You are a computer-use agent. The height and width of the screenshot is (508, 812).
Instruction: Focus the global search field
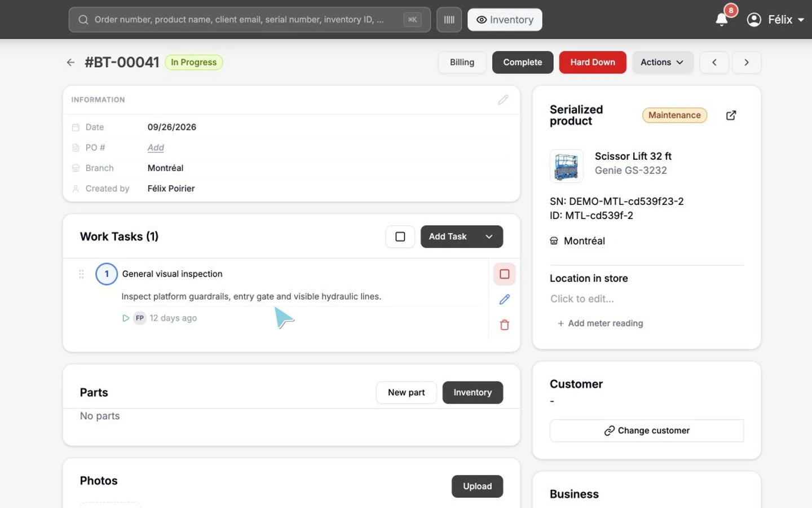pos(249,20)
